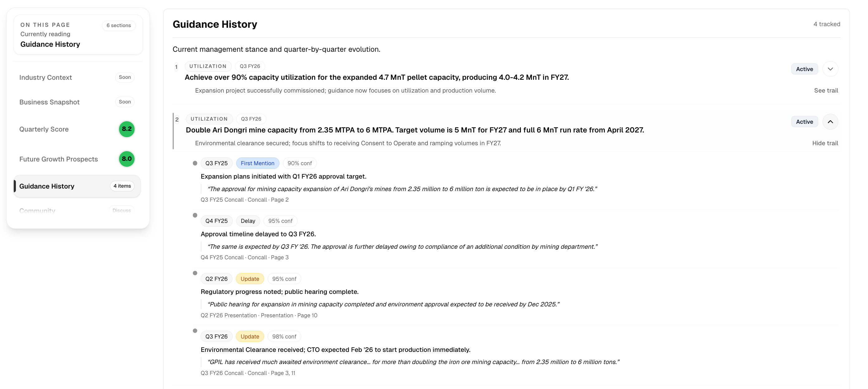
Task: Click the Active status badge on item 2
Action: point(804,122)
